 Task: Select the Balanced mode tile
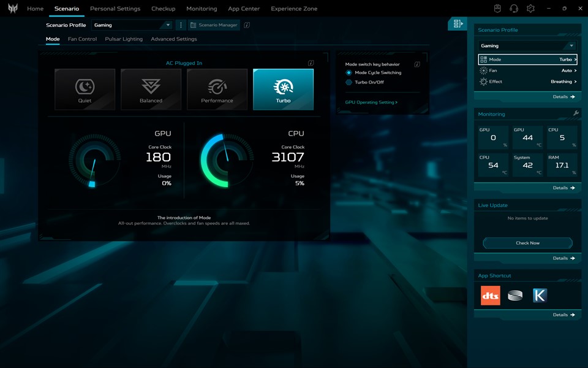click(x=151, y=89)
